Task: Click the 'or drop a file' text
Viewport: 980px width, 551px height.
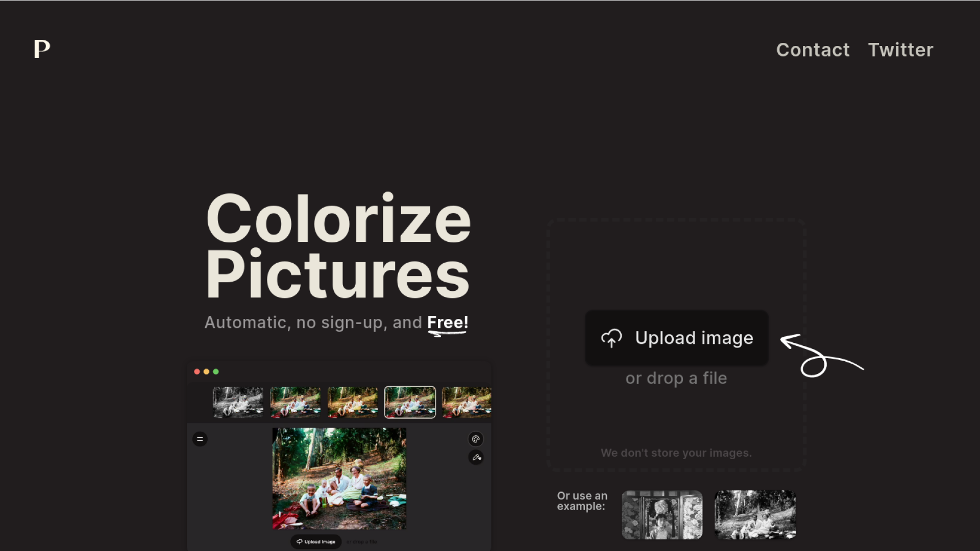Action: tap(676, 378)
